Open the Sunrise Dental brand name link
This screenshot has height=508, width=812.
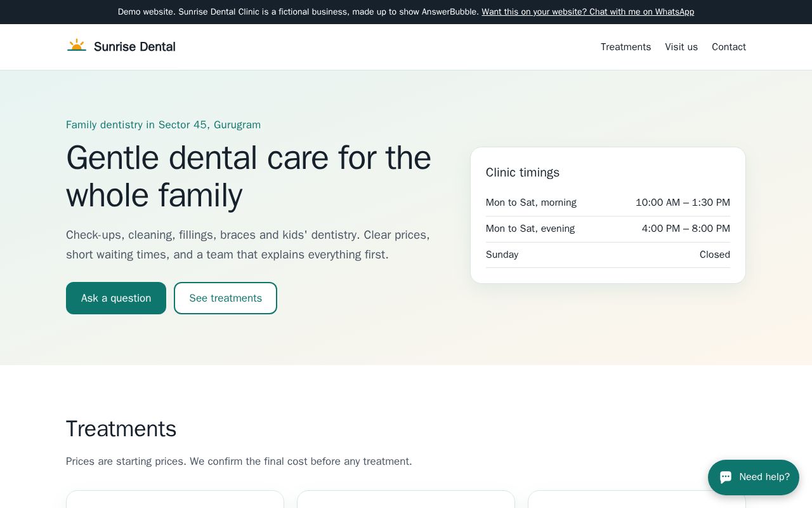pos(134,46)
